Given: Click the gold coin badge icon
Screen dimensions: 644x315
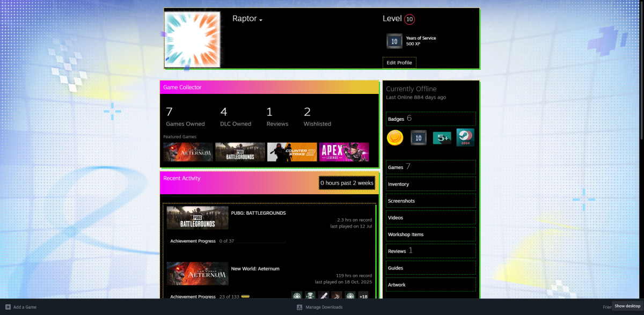Looking at the screenshot, I should tap(395, 138).
